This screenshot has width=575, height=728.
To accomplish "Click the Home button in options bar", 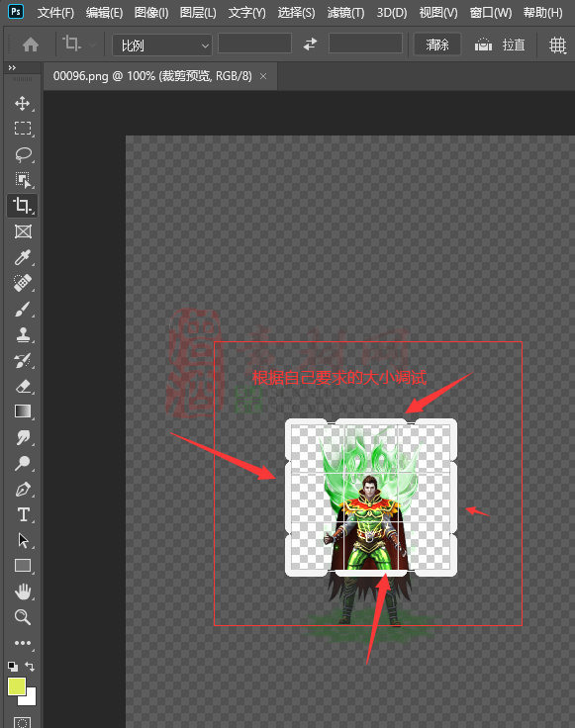I will pos(31,45).
